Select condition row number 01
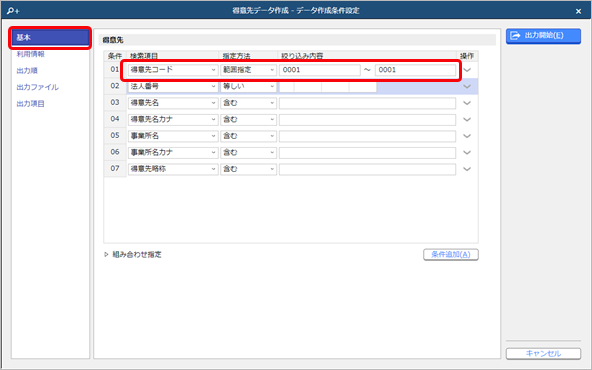The height and width of the screenshot is (370, 592). (x=115, y=69)
